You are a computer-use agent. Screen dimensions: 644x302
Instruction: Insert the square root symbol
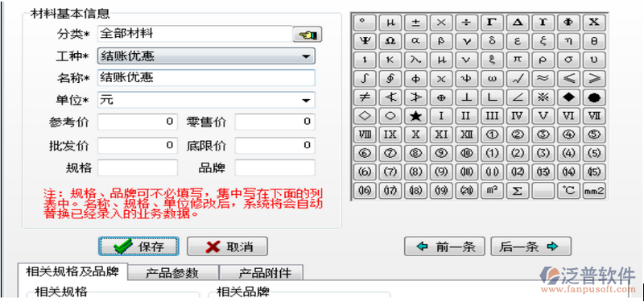point(518,78)
